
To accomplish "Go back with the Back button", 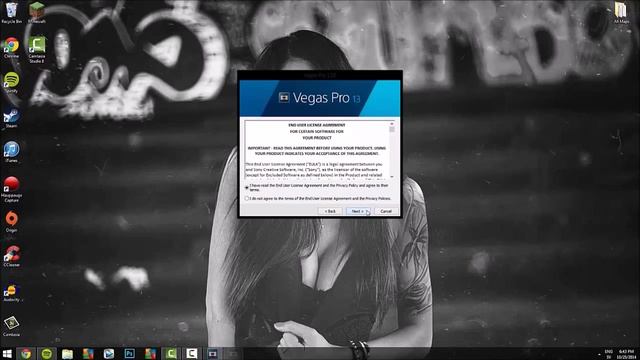I will tap(330, 211).
